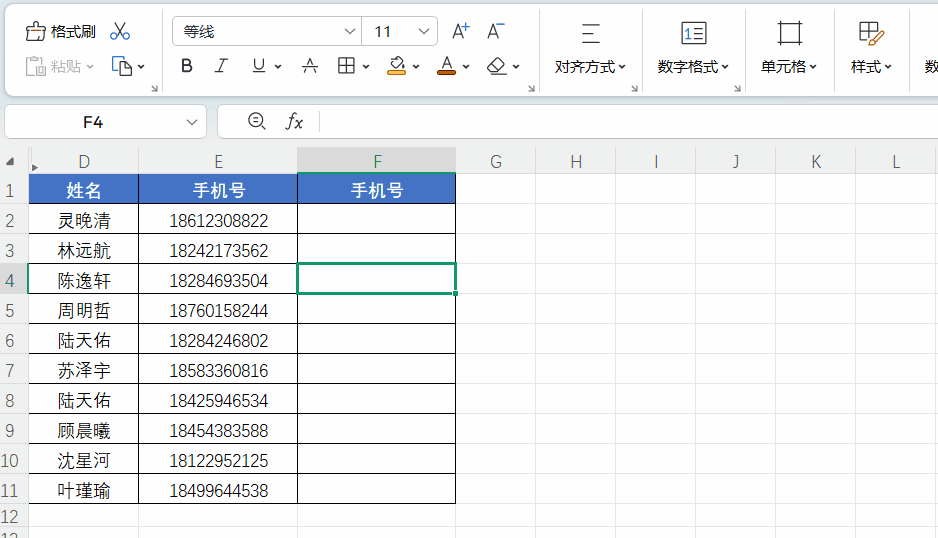Image resolution: width=938 pixels, height=538 pixels.
Task: Click empty cell F2 beside 18612308822
Action: click(377, 220)
